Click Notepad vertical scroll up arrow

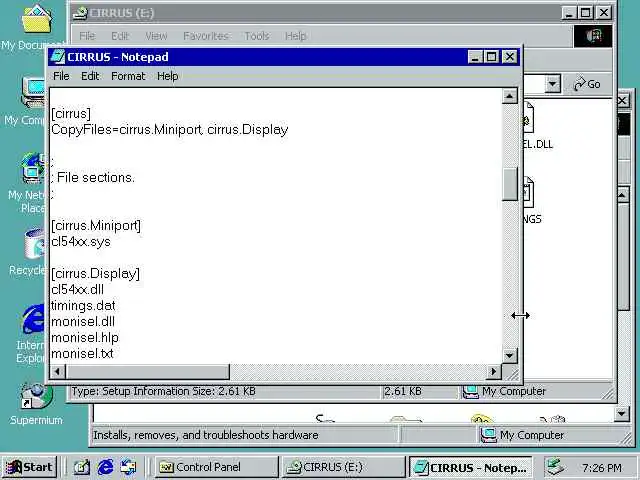point(509,96)
